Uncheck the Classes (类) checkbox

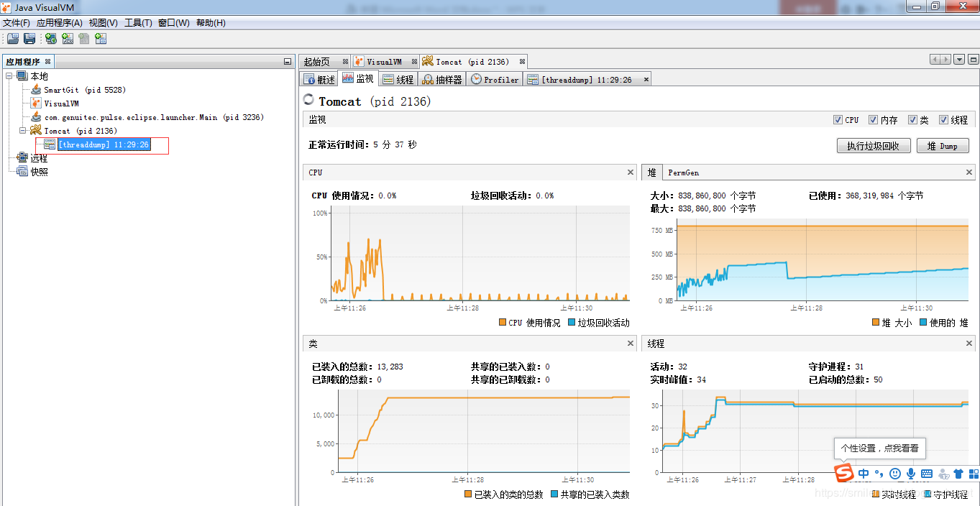(x=912, y=120)
